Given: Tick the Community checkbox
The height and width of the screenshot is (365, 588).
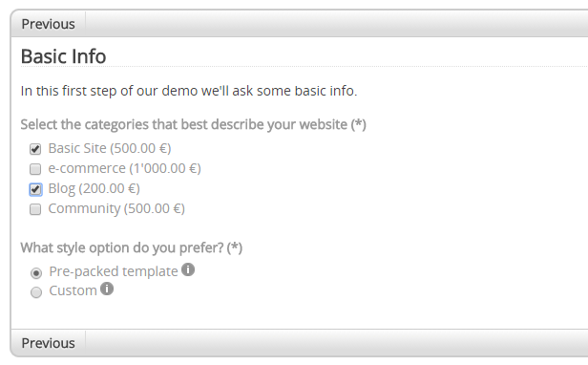Looking at the screenshot, I should [35, 209].
